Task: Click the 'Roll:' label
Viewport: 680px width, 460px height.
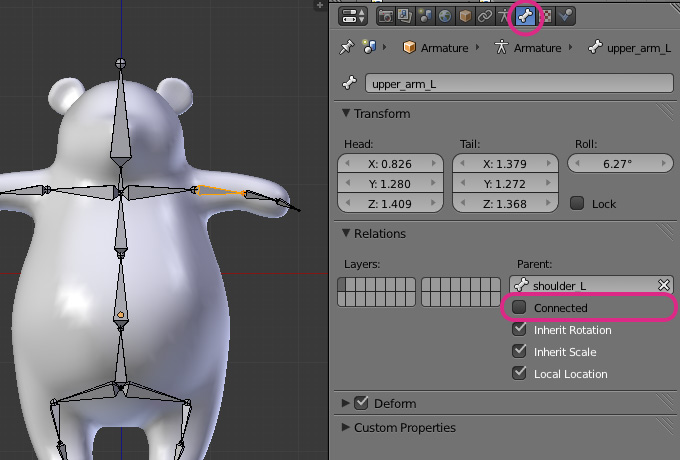Action: click(x=585, y=144)
